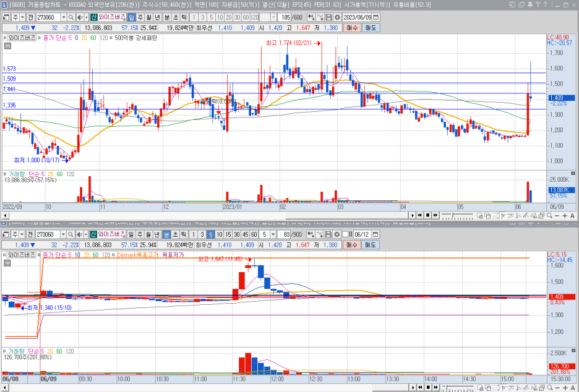Viewport: 579px width, 392px height.
Task: Select the 30-minute interval tab in bottom chart
Action: [237, 234]
